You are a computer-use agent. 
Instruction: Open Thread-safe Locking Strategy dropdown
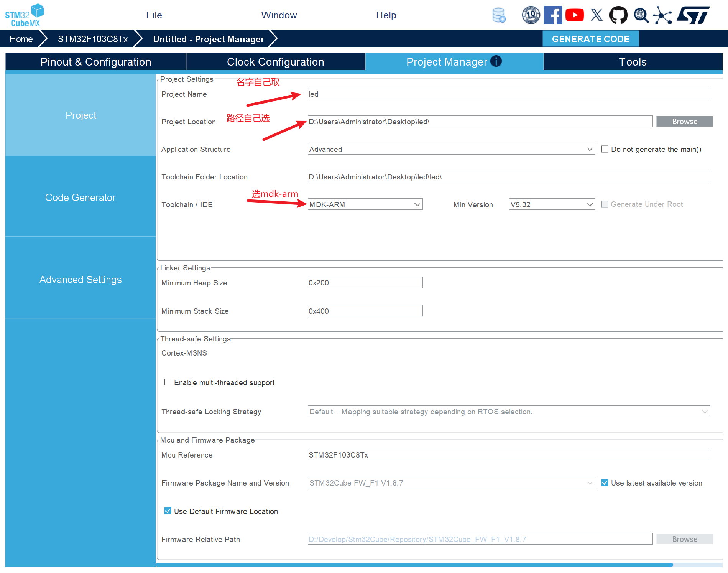[x=509, y=412]
